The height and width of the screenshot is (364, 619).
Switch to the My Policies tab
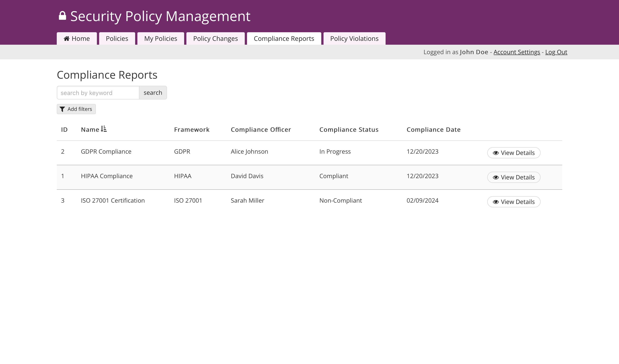click(x=161, y=38)
